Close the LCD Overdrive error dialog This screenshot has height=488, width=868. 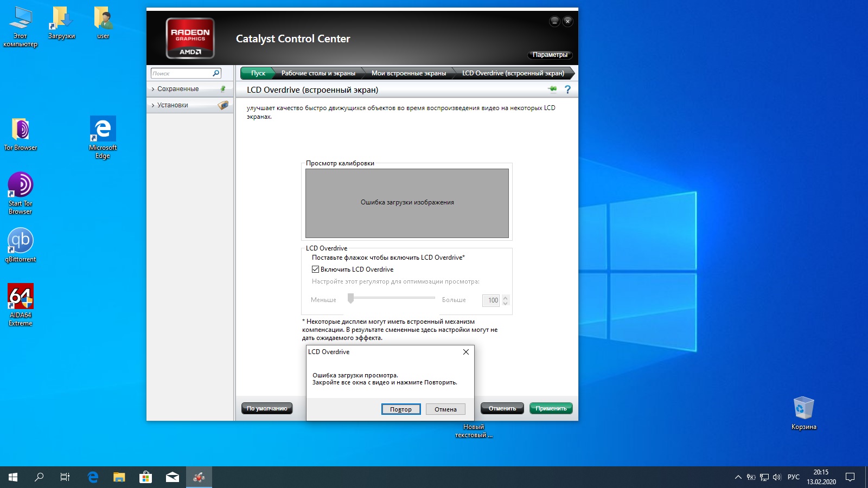click(466, 352)
